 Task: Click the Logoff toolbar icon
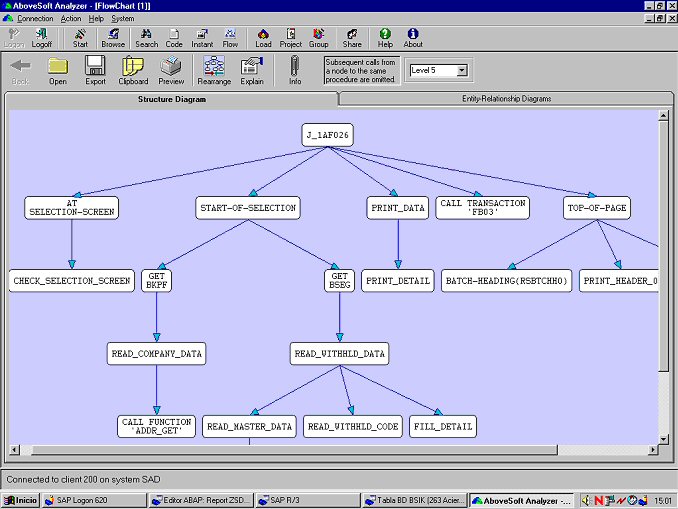tap(41, 38)
